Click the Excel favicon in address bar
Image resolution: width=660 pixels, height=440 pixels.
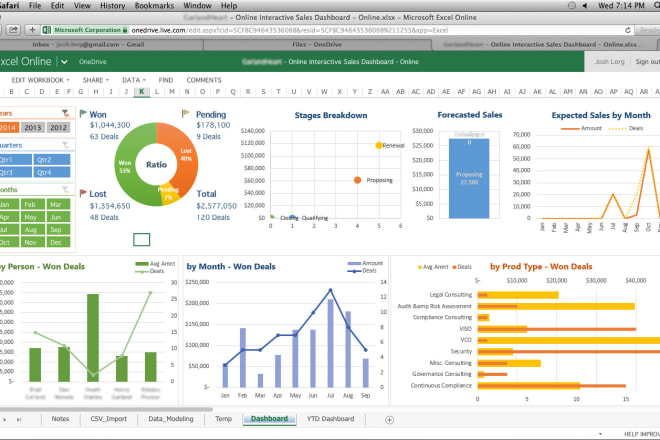[x=47, y=30]
